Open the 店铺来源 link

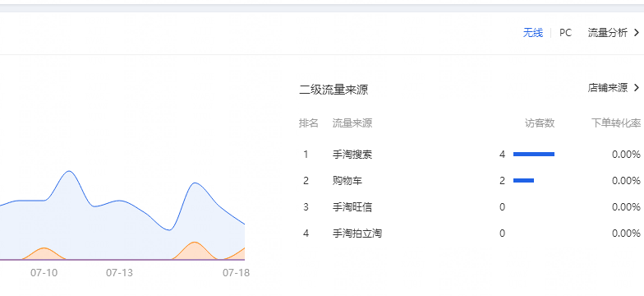608,87
